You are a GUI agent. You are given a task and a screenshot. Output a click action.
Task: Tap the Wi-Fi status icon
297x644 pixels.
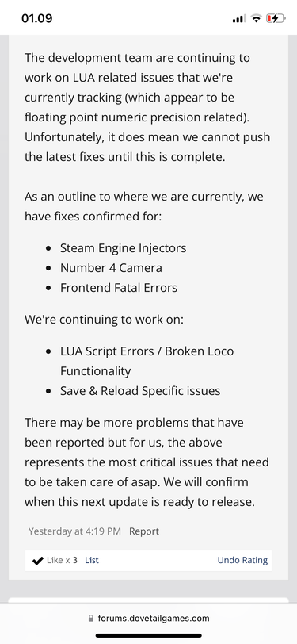[257, 18]
